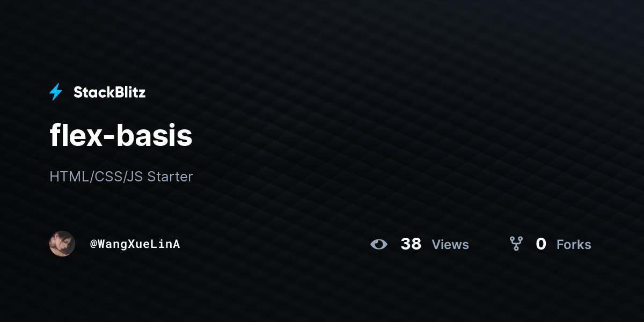This screenshot has height=322, width=644.
Task: Click the blue bolt next to StackBlitz
Action: tap(56, 92)
